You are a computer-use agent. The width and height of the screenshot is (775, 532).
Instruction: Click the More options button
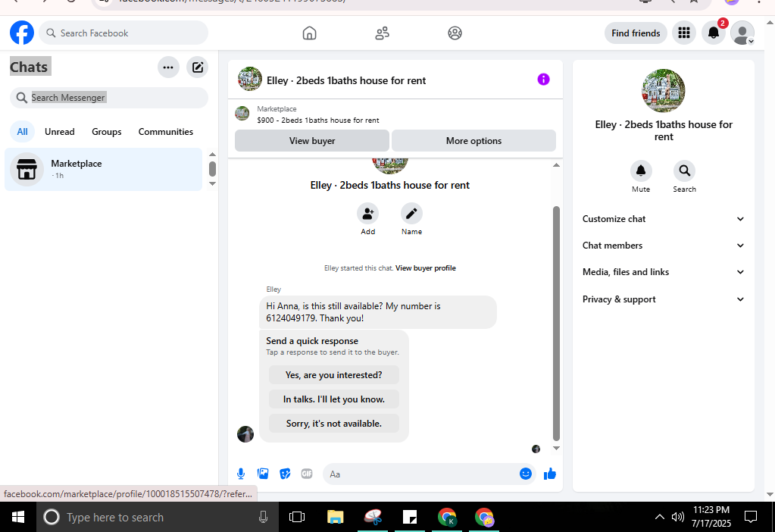(473, 141)
